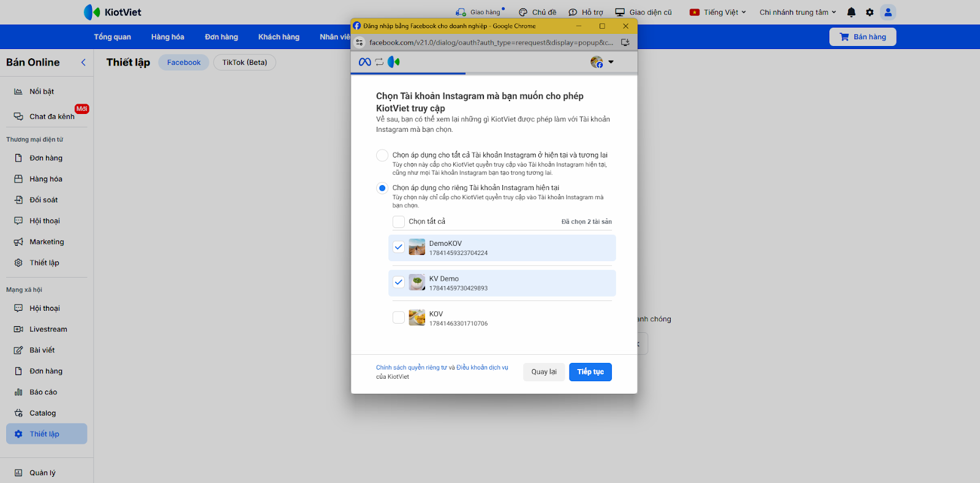Viewport: 980px width, 483px height.
Task: Switch to the TikTok (Beta) tab
Action: click(x=244, y=63)
